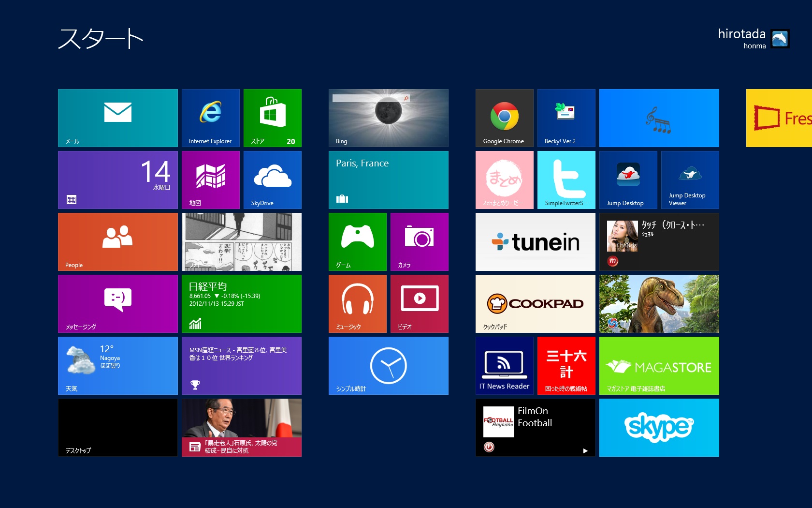Open the dinosaur picture tile
Image resolution: width=812 pixels, height=508 pixels.
tap(659, 304)
